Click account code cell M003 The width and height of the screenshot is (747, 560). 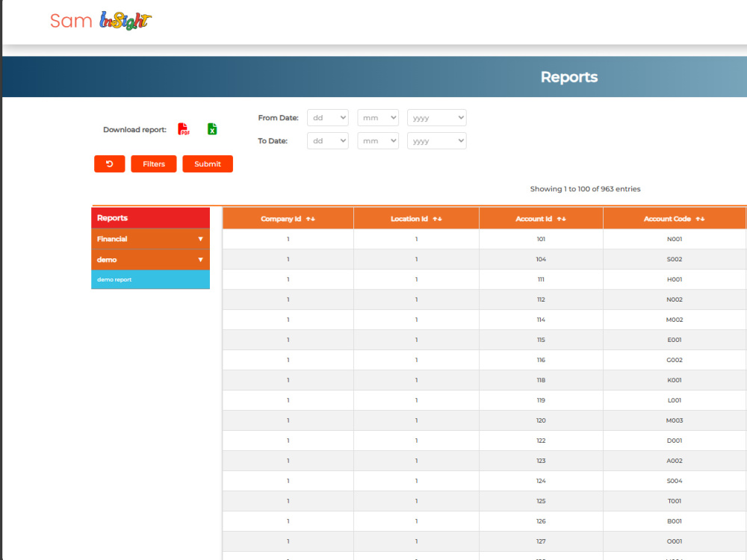point(675,420)
